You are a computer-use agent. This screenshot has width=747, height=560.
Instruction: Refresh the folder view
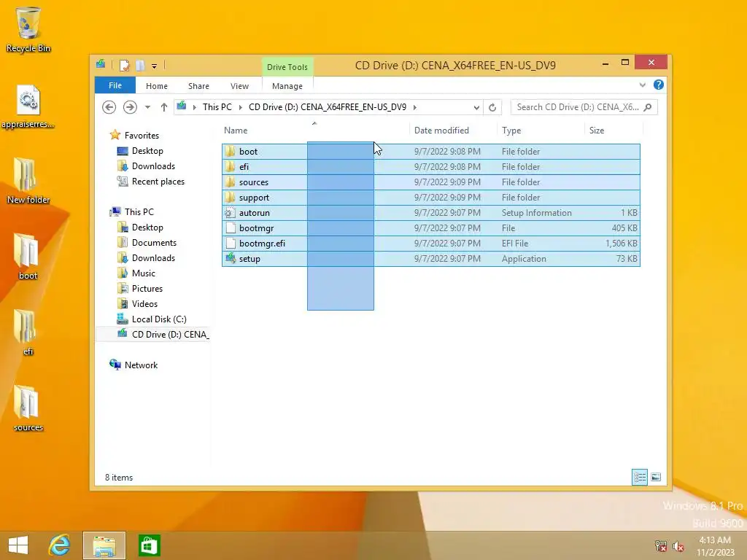pos(492,108)
